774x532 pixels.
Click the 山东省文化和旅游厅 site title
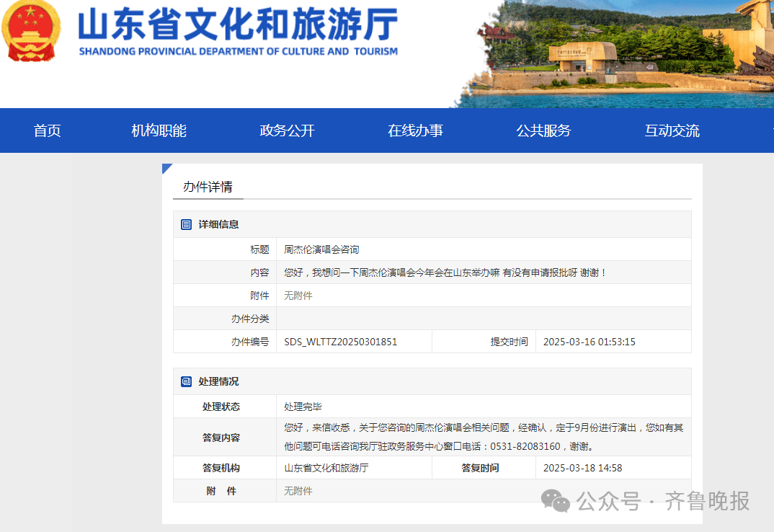tap(238, 24)
